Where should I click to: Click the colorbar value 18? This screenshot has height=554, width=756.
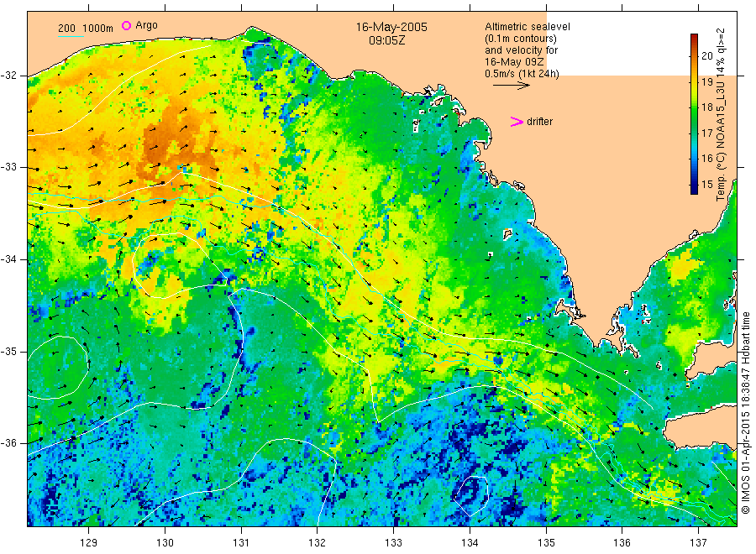click(x=707, y=107)
